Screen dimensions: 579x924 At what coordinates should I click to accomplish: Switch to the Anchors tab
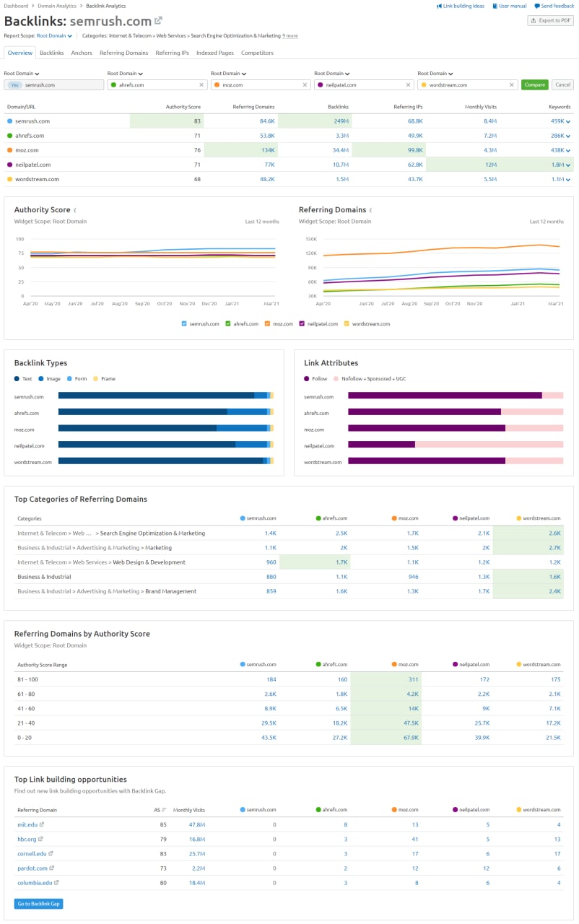[x=82, y=53]
